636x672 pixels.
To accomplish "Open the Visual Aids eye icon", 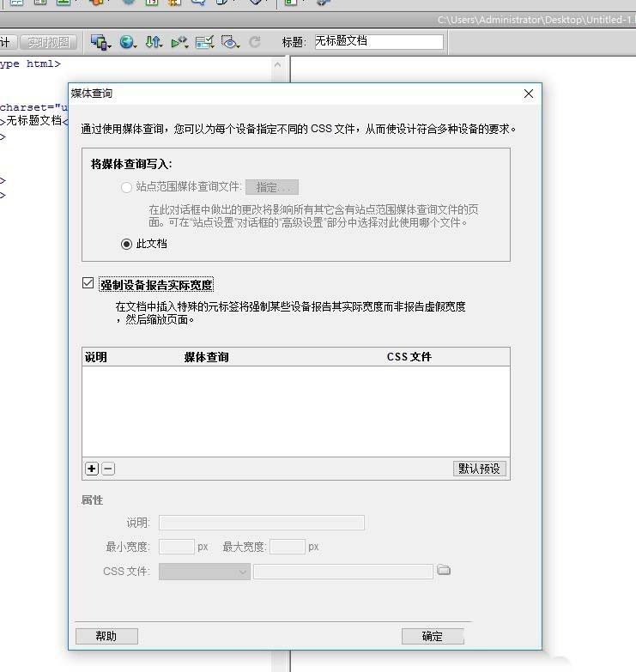I will point(230,42).
